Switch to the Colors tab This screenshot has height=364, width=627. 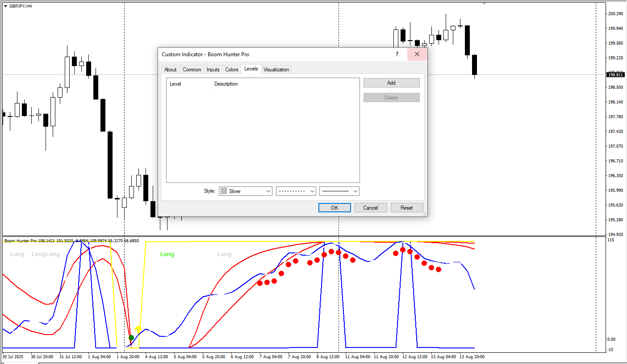coord(232,70)
